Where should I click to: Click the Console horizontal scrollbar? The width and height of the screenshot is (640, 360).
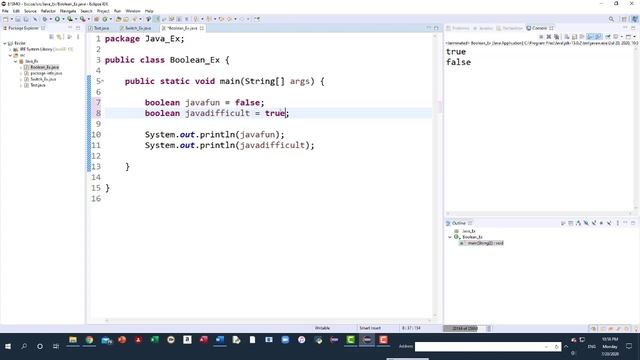[539, 213]
